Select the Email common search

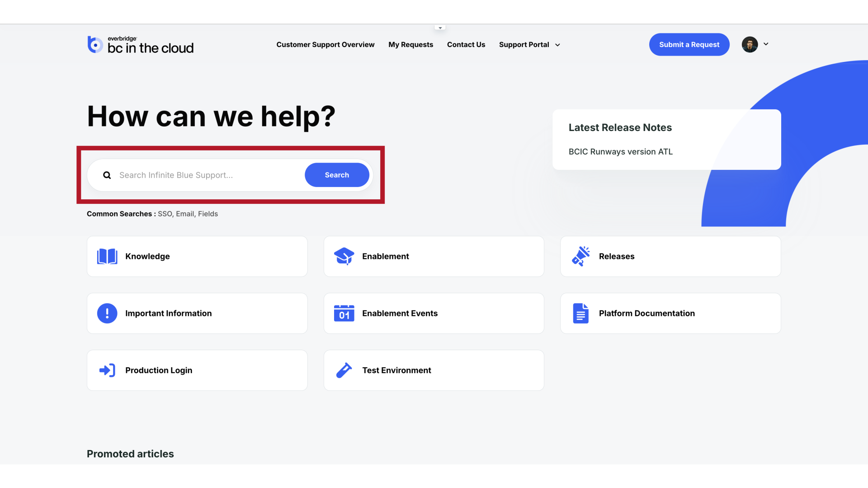tap(185, 214)
